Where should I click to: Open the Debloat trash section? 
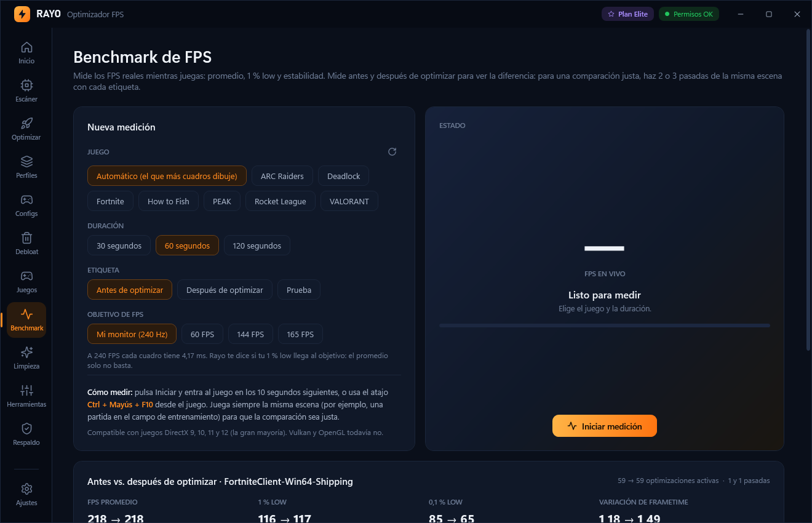(x=26, y=244)
